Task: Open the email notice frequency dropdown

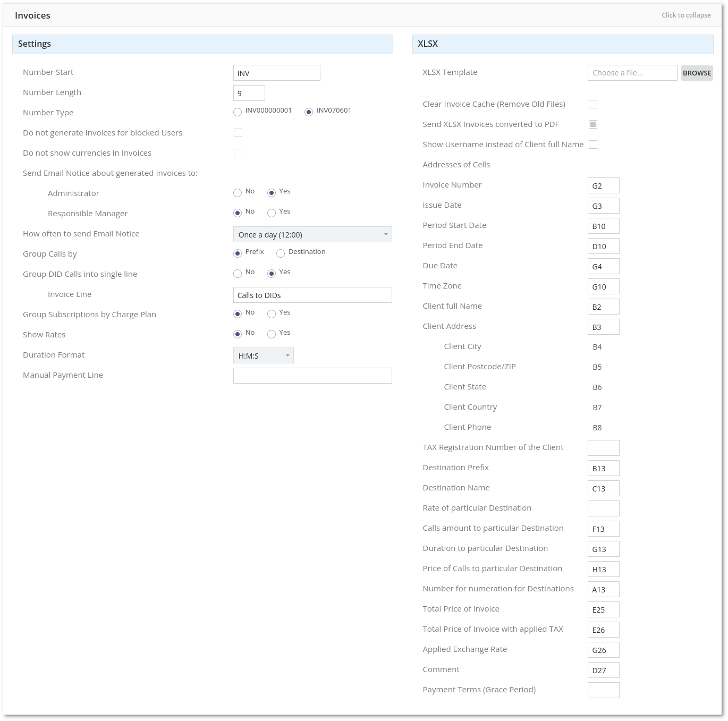Action: point(312,234)
